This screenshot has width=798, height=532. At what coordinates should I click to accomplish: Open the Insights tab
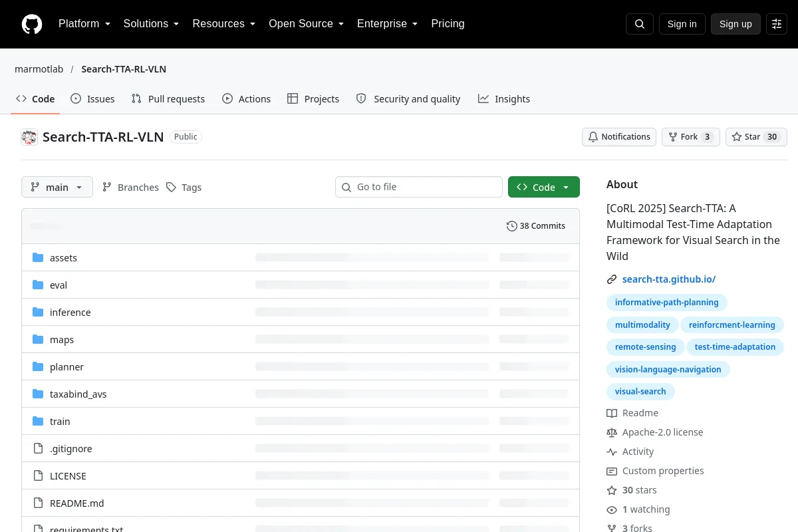pyautogui.click(x=504, y=99)
